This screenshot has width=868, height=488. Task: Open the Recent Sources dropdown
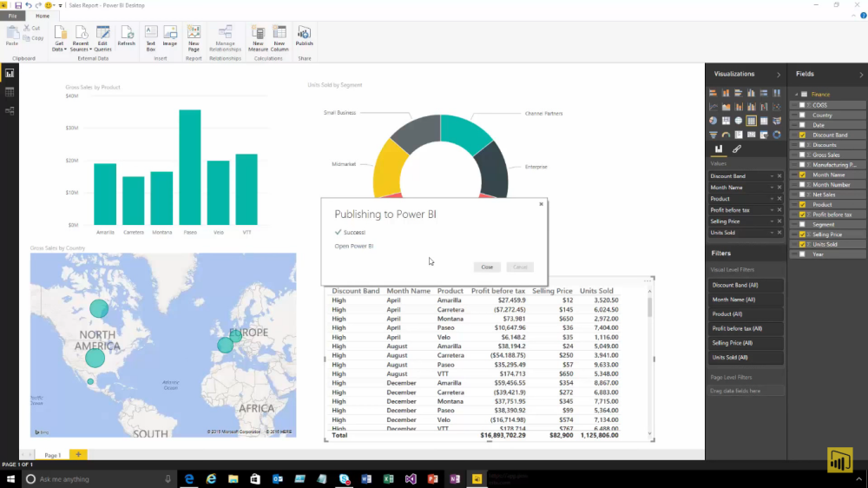[x=80, y=38]
